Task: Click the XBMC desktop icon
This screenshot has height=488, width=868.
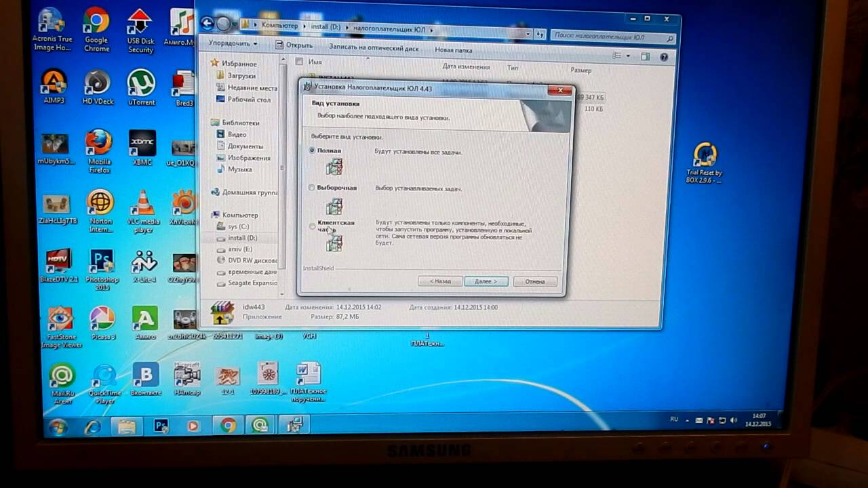Action: [142, 148]
